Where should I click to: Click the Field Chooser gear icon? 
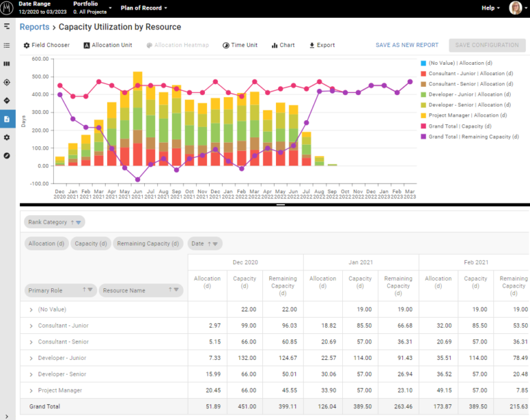coord(27,46)
